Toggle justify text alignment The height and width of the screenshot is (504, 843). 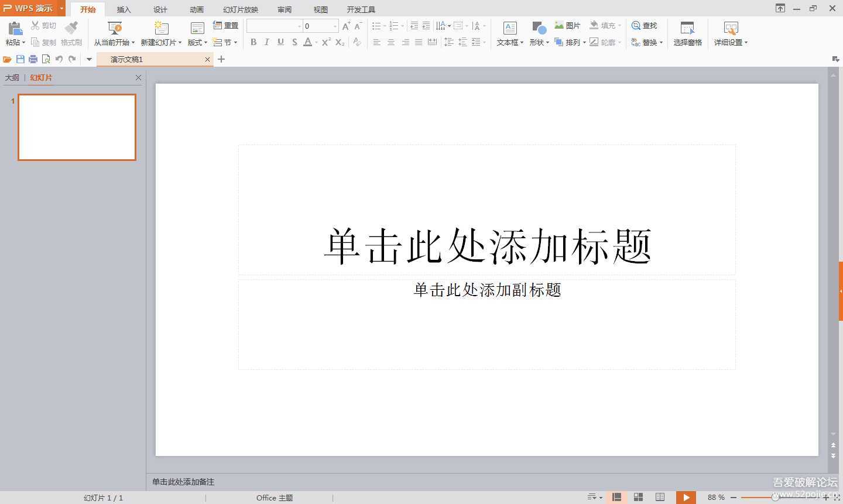pos(419,42)
